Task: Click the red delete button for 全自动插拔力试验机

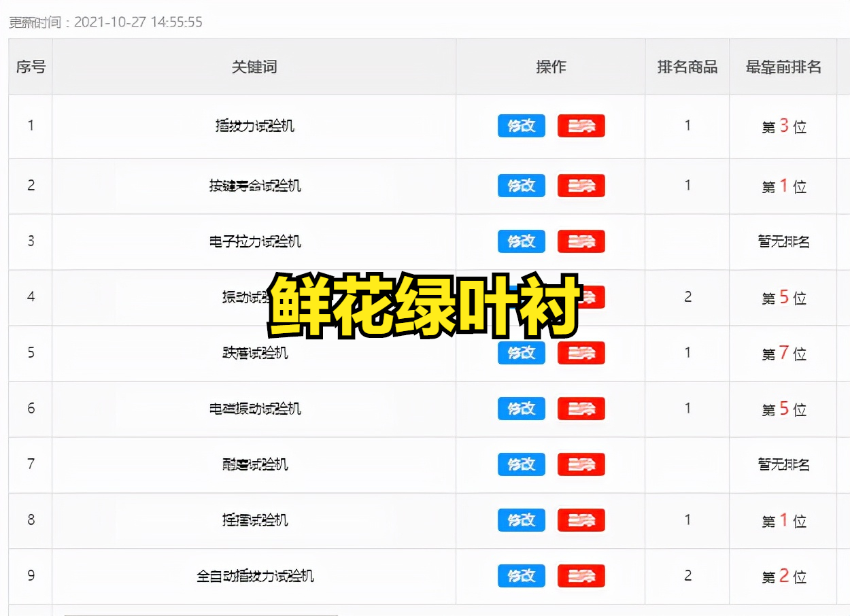Action: click(x=581, y=576)
